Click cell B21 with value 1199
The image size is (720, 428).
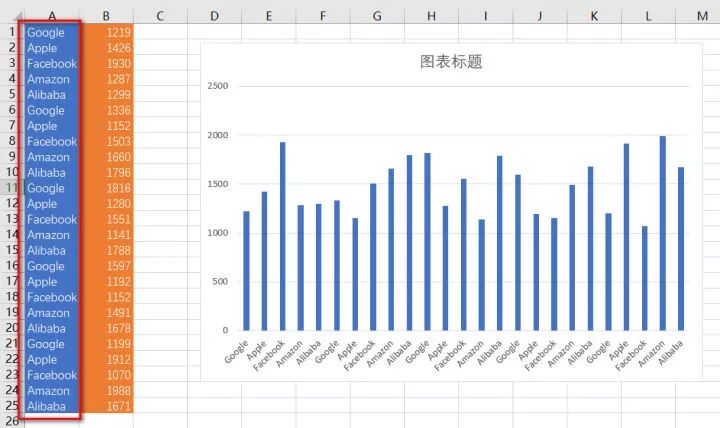pyautogui.click(x=106, y=344)
